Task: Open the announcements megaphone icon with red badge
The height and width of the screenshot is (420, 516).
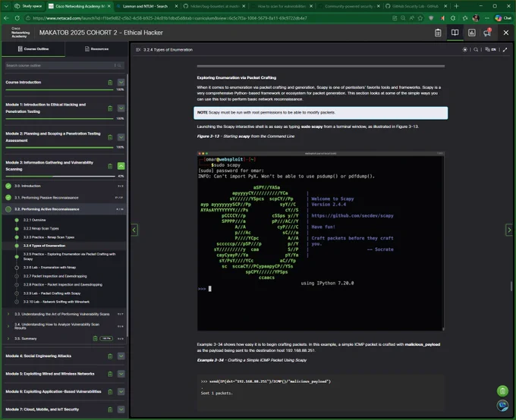Action: click(487, 33)
